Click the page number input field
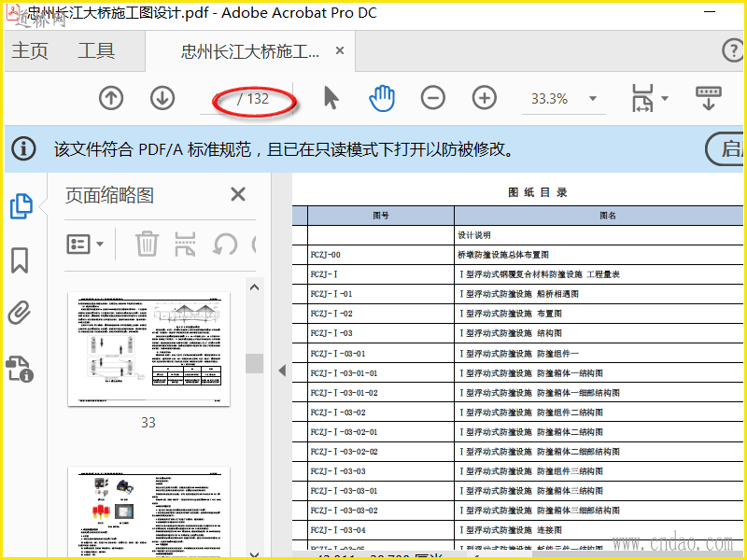747x560 pixels. click(x=217, y=99)
